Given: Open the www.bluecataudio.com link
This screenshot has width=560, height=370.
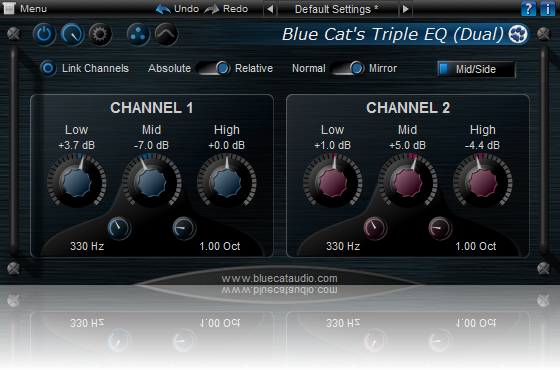Looking at the screenshot, I should pyautogui.click(x=279, y=278).
